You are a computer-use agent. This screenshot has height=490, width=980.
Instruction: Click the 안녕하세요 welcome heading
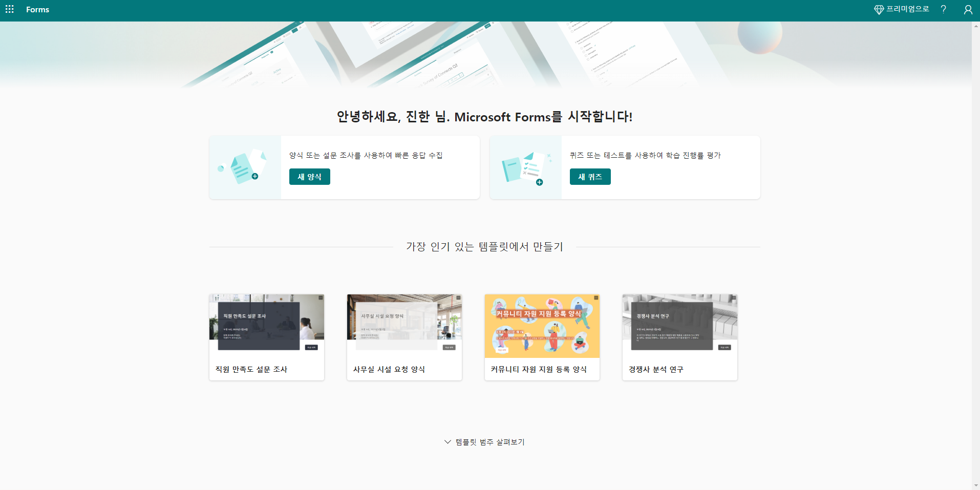(x=484, y=117)
